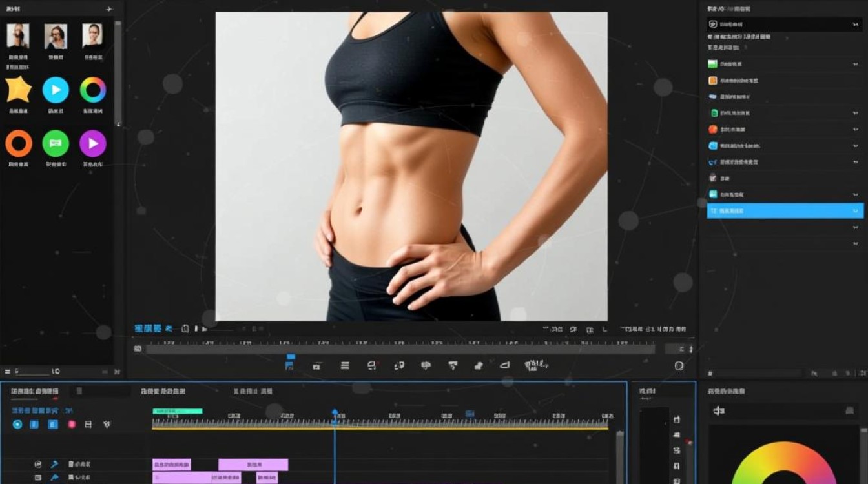The height and width of the screenshot is (484, 868).
Task: Expand the glasses-shaped icon row's chevron
Action: 856,162
